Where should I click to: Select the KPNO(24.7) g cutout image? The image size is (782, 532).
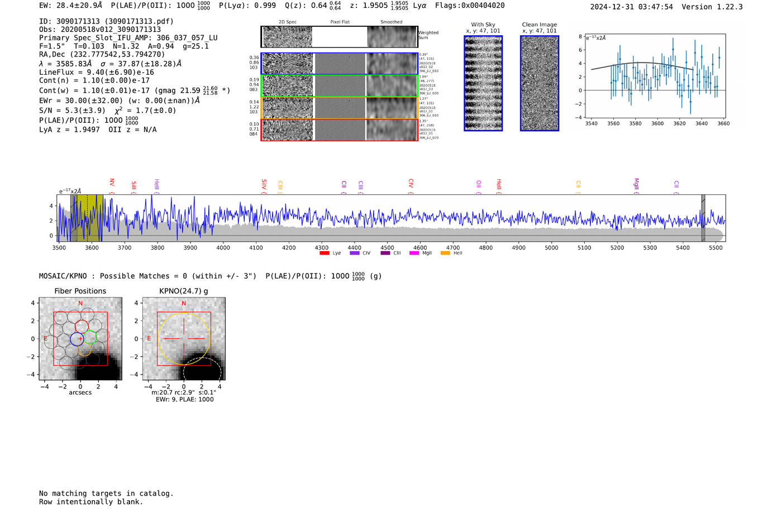184,339
